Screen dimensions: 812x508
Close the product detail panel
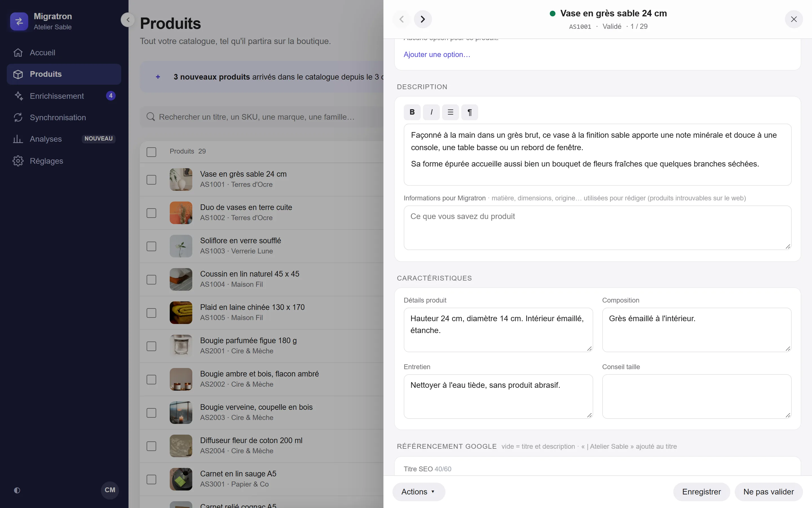tap(794, 19)
